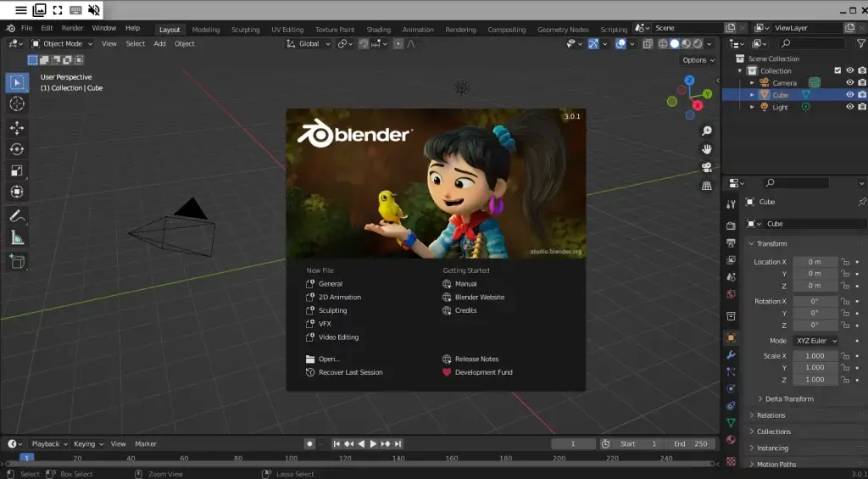This screenshot has width=868, height=479.
Task: Open the XYZ Euler rotation mode dropdown
Action: 815,341
